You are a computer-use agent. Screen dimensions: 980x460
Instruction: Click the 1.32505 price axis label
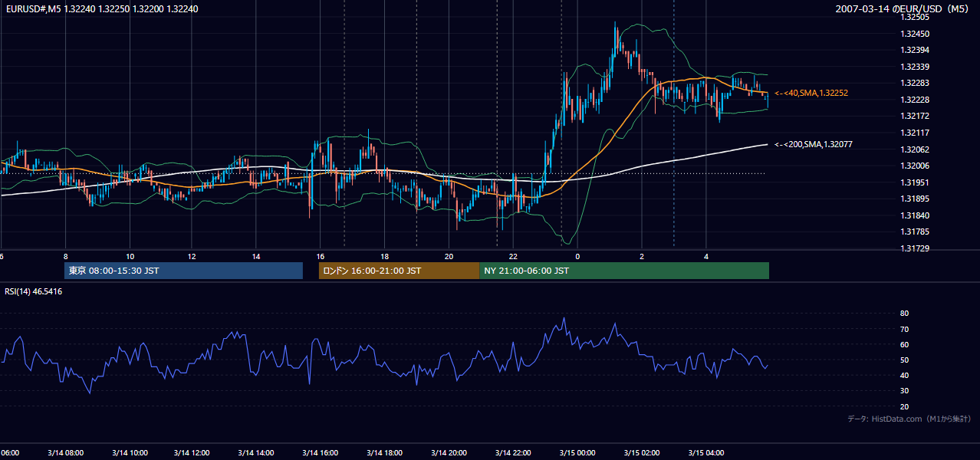pos(915,16)
